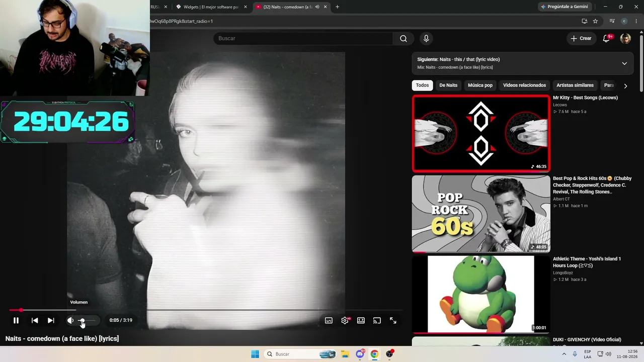Bookmark this page with the star
The width and height of the screenshot is (644, 362).
595,21
